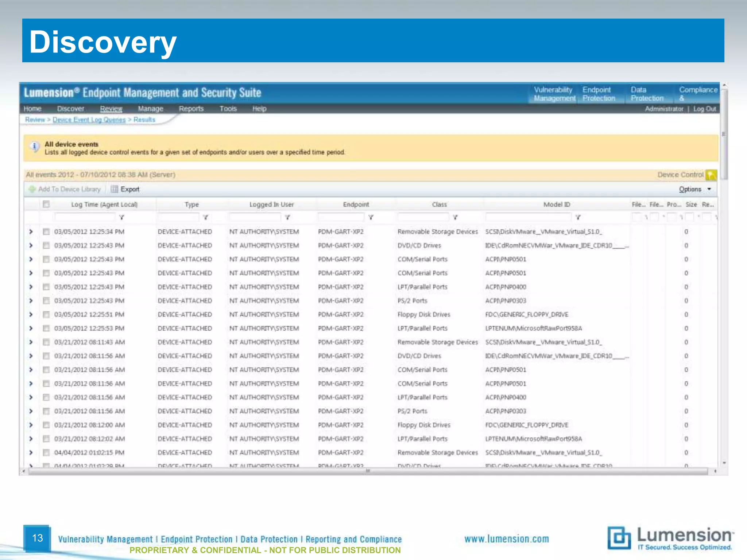Click the horizontal scrollbar below the grid
The height and width of the screenshot is (560, 747).
[368, 471]
